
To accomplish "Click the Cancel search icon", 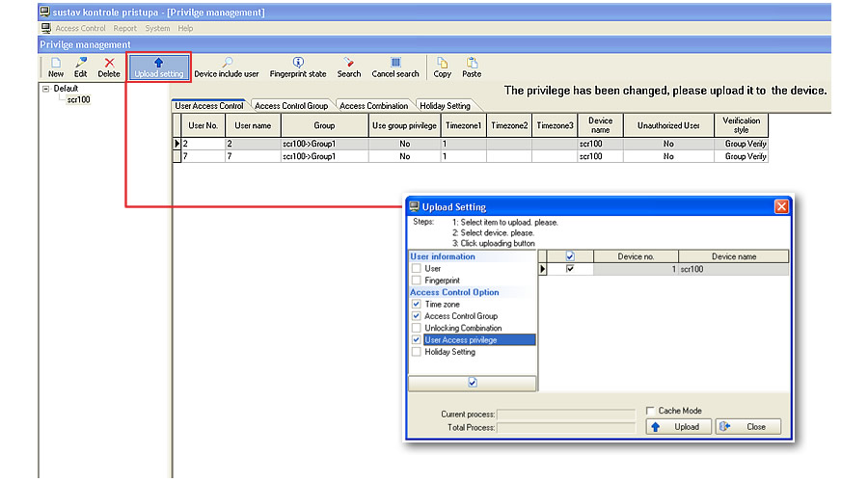I will click(x=395, y=67).
